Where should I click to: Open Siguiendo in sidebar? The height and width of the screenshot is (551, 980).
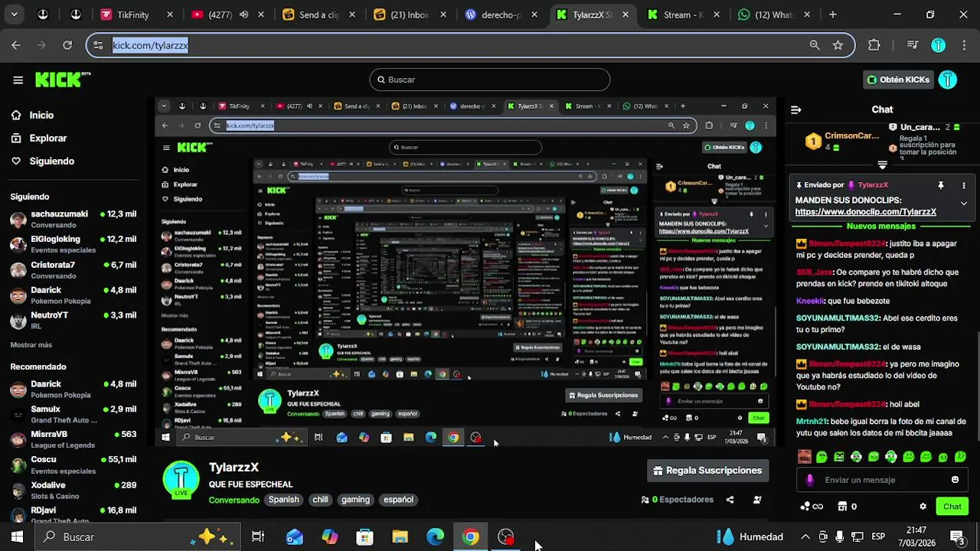[43, 161]
